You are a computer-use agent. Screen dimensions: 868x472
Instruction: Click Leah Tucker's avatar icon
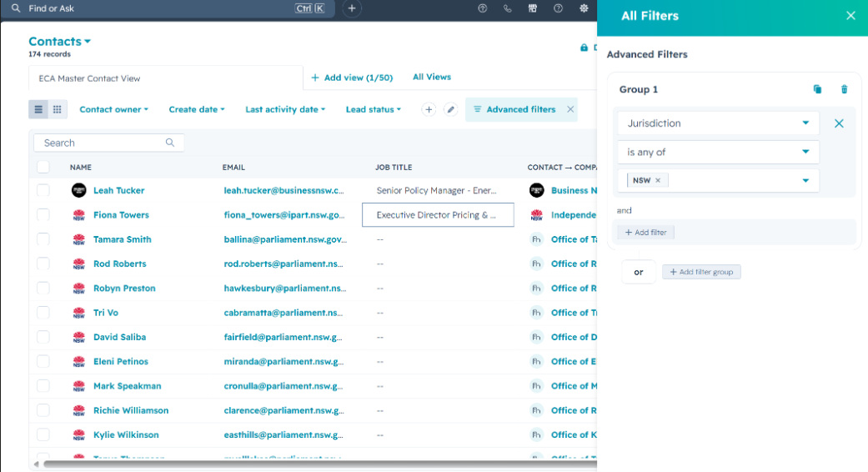pos(79,190)
